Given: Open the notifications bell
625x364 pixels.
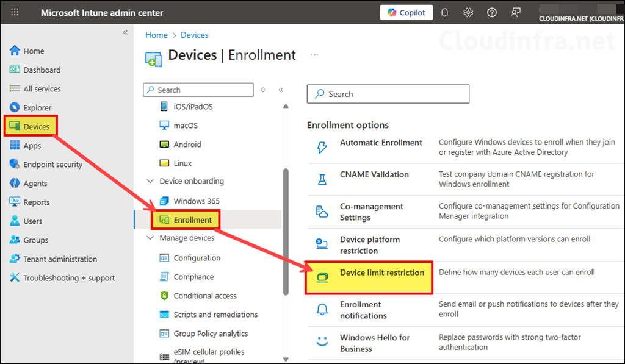Looking at the screenshot, I should [444, 12].
